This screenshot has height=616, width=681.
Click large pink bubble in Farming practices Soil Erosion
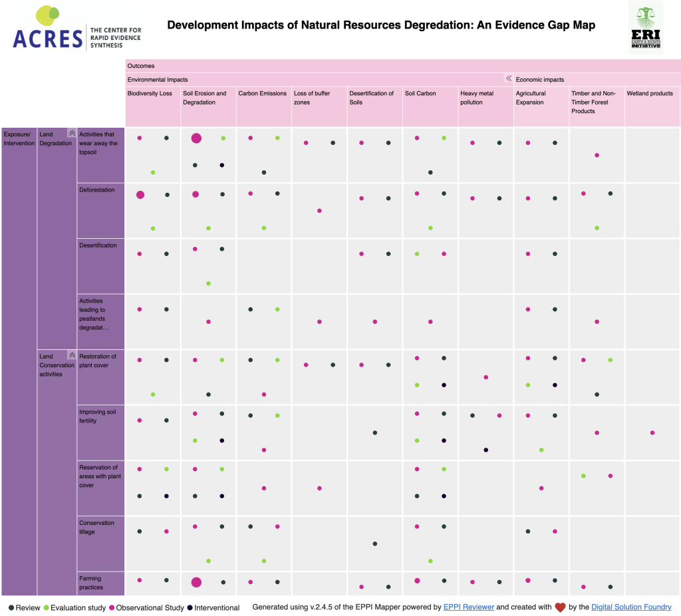point(196,582)
